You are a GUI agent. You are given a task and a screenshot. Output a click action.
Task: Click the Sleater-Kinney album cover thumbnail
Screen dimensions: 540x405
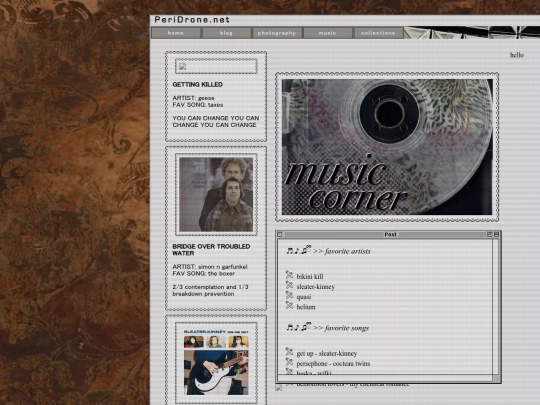[x=216, y=362]
